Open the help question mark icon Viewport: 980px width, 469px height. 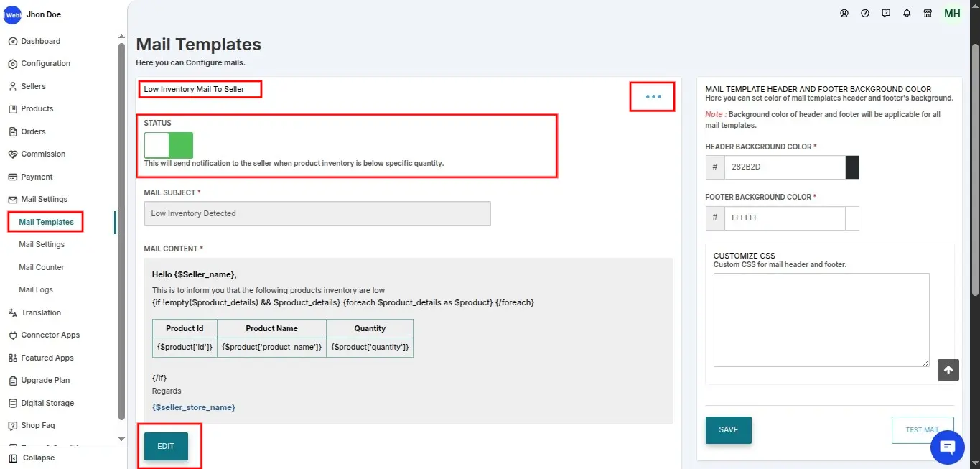(x=865, y=13)
